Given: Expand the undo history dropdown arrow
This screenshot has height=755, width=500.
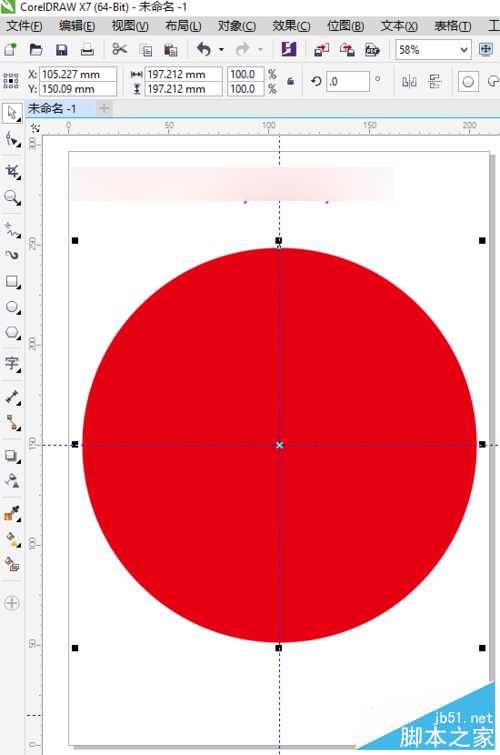Looking at the screenshot, I should coord(221,49).
